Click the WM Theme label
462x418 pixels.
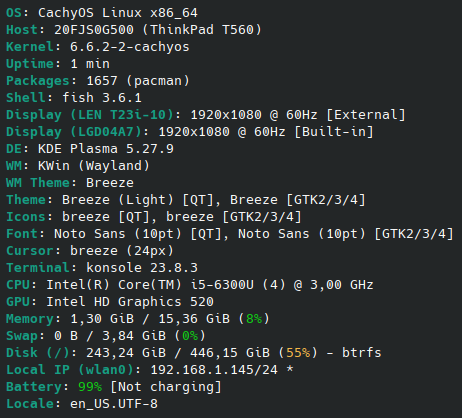[x=38, y=183]
